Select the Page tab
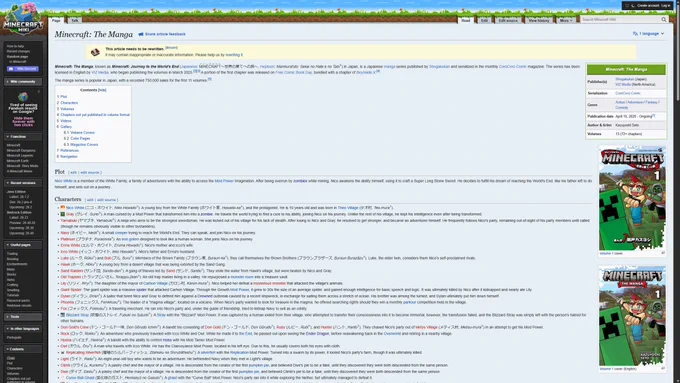The height and width of the screenshot is (383, 680). [56, 20]
